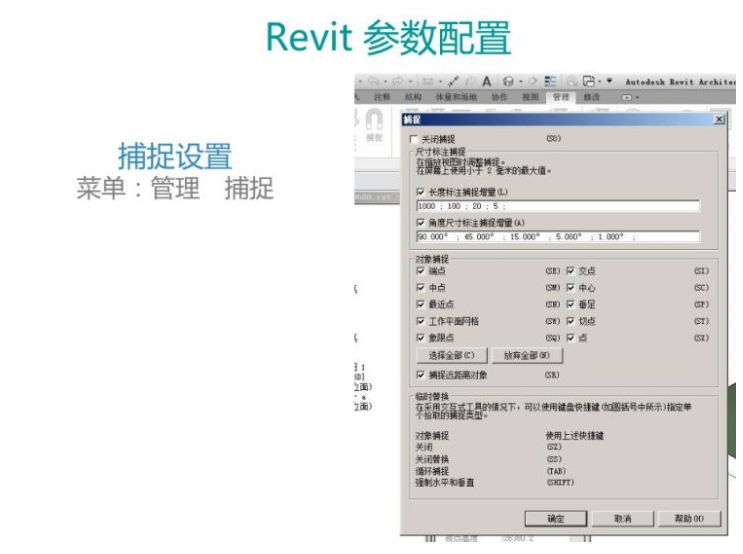Screen dimensions: 743x554
Task: Open the 体量和场地 ribbon tab
Action: click(456, 97)
